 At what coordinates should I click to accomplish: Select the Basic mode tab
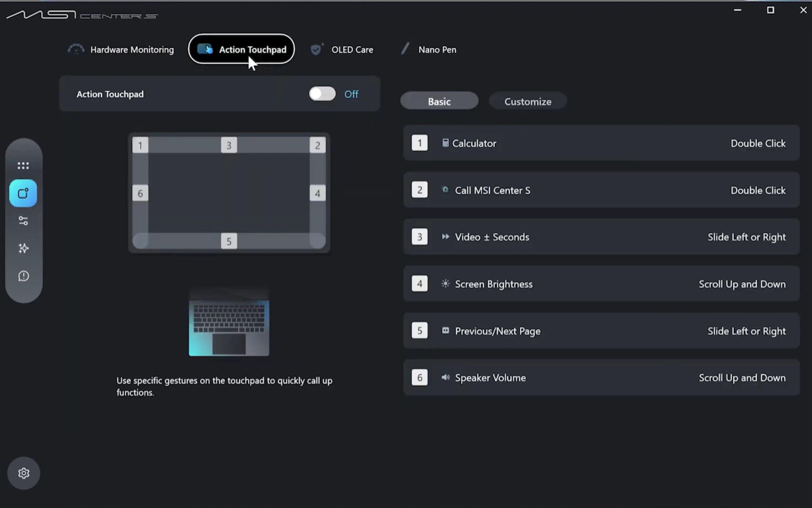[439, 101]
